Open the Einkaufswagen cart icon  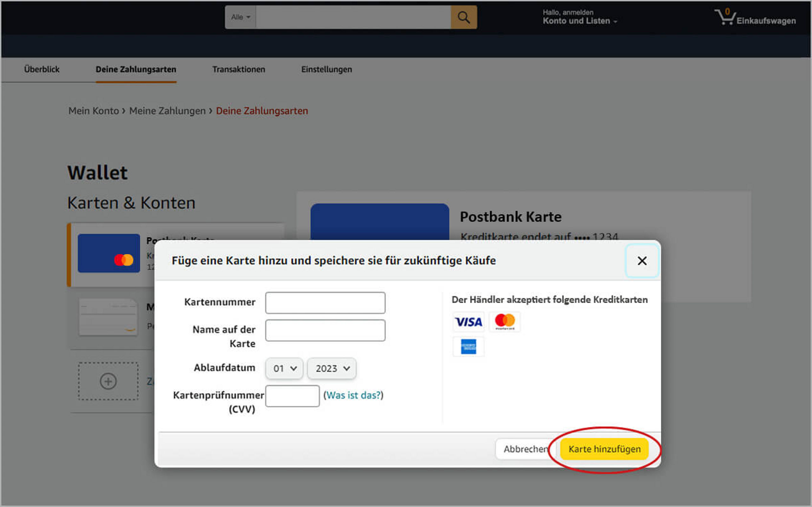725,17
